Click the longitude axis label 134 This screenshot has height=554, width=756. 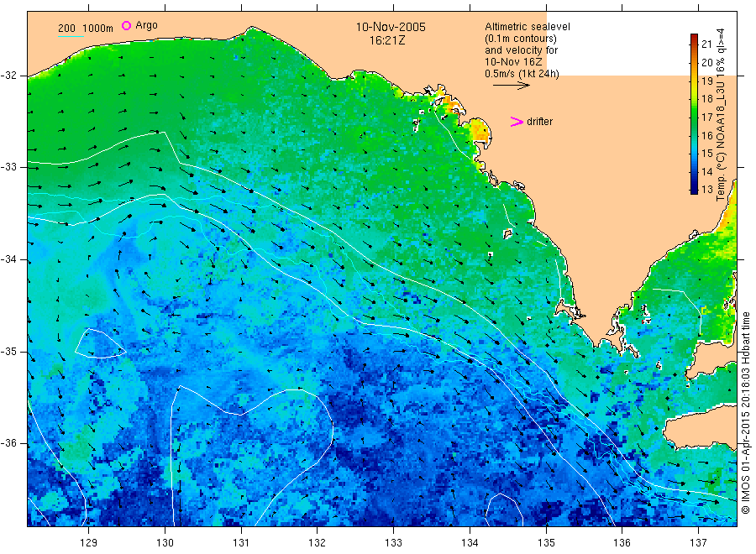pyautogui.click(x=470, y=543)
